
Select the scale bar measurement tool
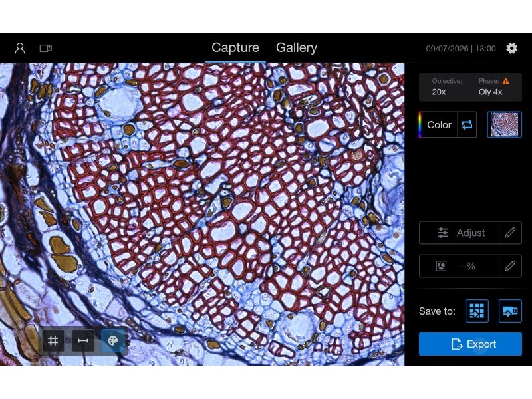tap(83, 340)
